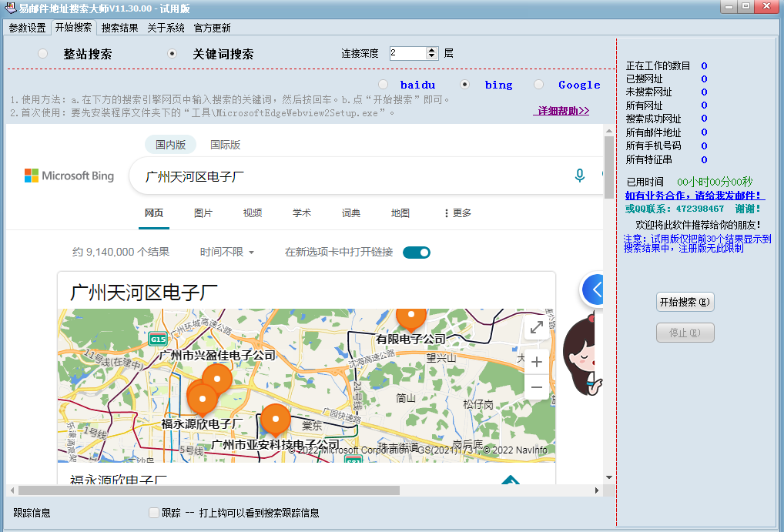Click the 已用时间 timer value
The height and width of the screenshot is (532, 784).
(715, 182)
